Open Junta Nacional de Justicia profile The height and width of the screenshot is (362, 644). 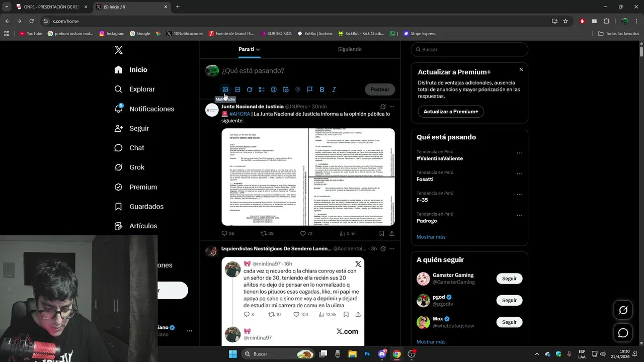(253, 107)
